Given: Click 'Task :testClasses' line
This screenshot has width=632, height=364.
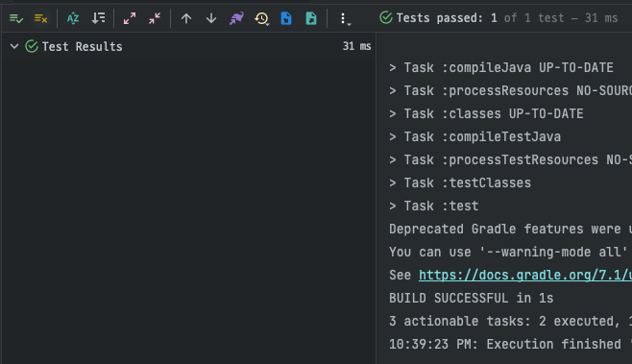Looking at the screenshot, I should 460,182.
